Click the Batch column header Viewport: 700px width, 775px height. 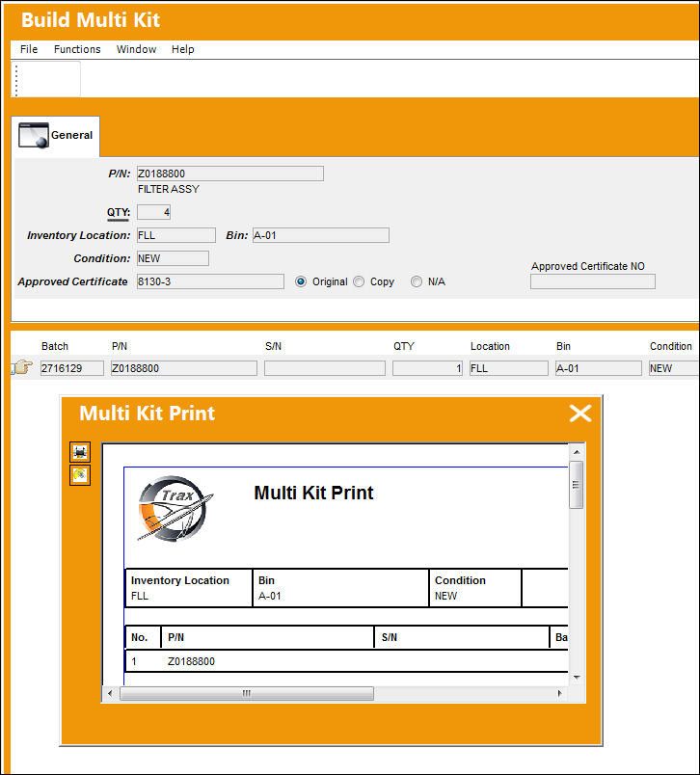[55, 346]
